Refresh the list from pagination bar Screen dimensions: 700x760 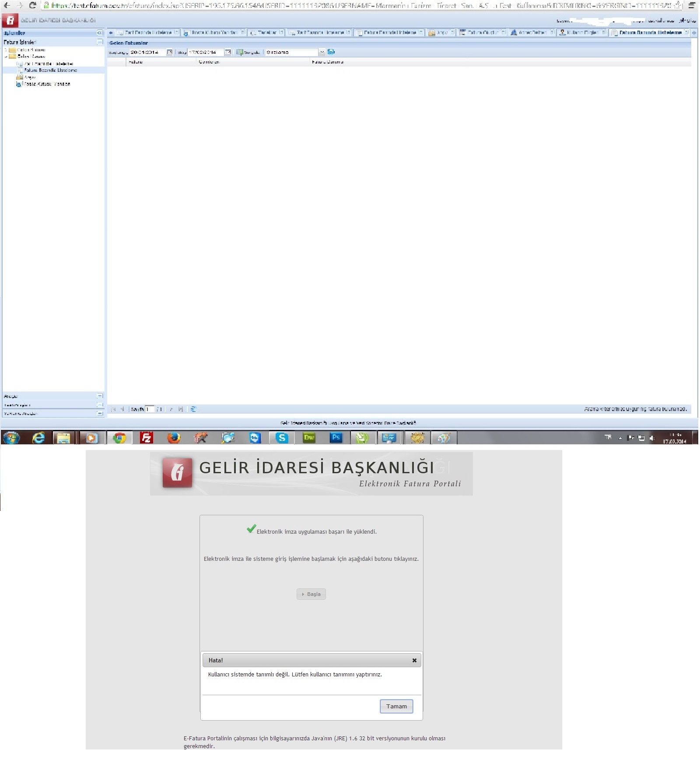coord(193,409)
